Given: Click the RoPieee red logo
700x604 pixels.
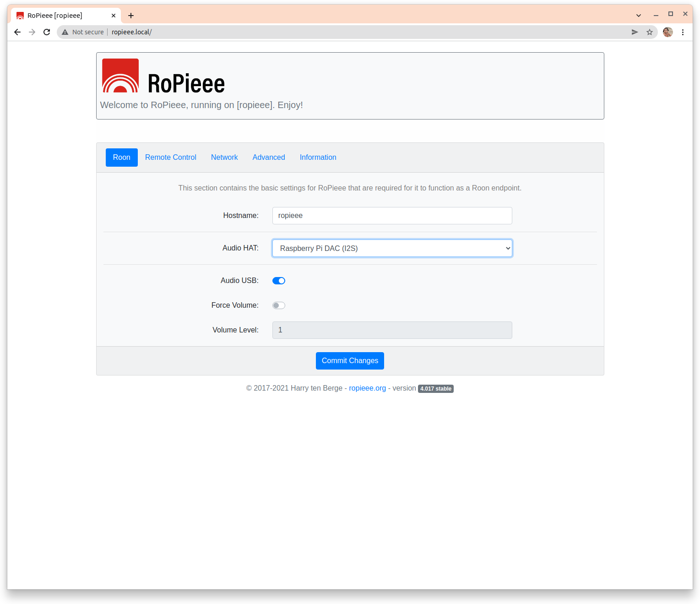Looking at the screenshot, I should [120, 76].
